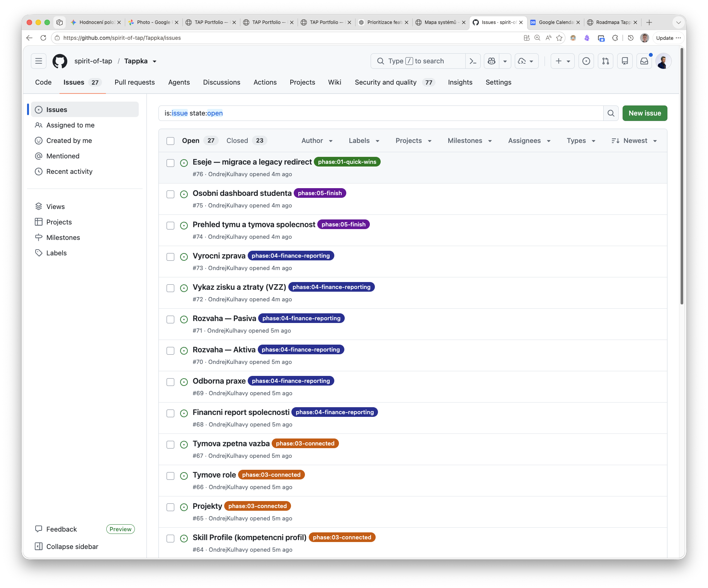The image size is (708, 588).
Task: Tick the select all issues checkbox
Action: click(x=170, y=141)
